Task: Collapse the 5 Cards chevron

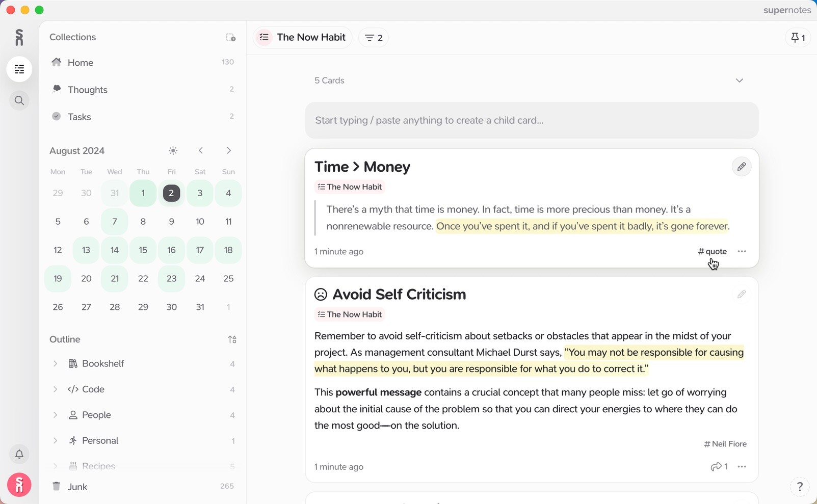Action: point(739,81)
